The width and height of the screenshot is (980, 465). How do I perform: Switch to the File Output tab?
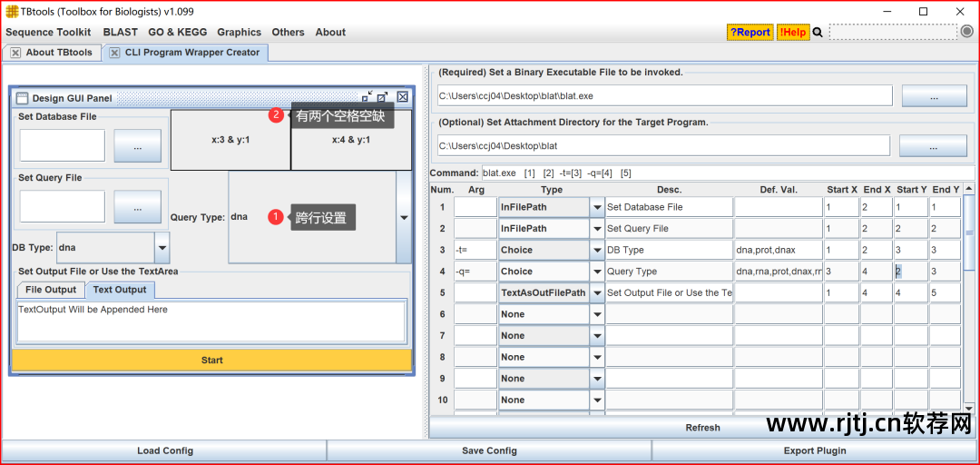coord(51,290)
